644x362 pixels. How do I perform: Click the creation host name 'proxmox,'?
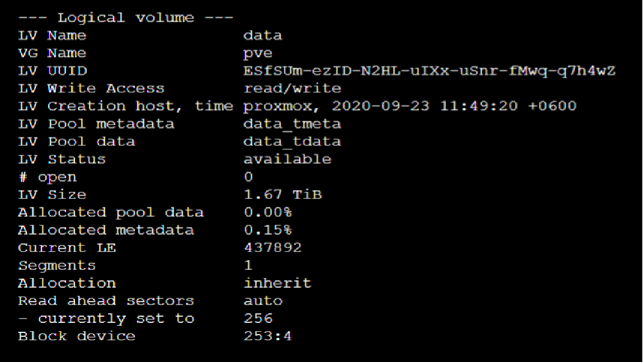[x=282, y=106]
